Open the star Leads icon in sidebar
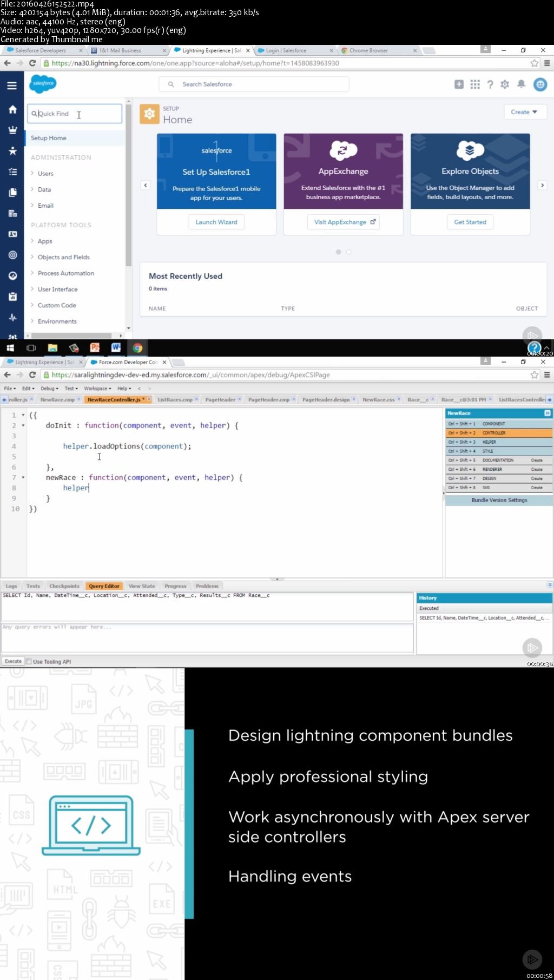The width and height of the screenshot is (554, 980). coord(12,151)
